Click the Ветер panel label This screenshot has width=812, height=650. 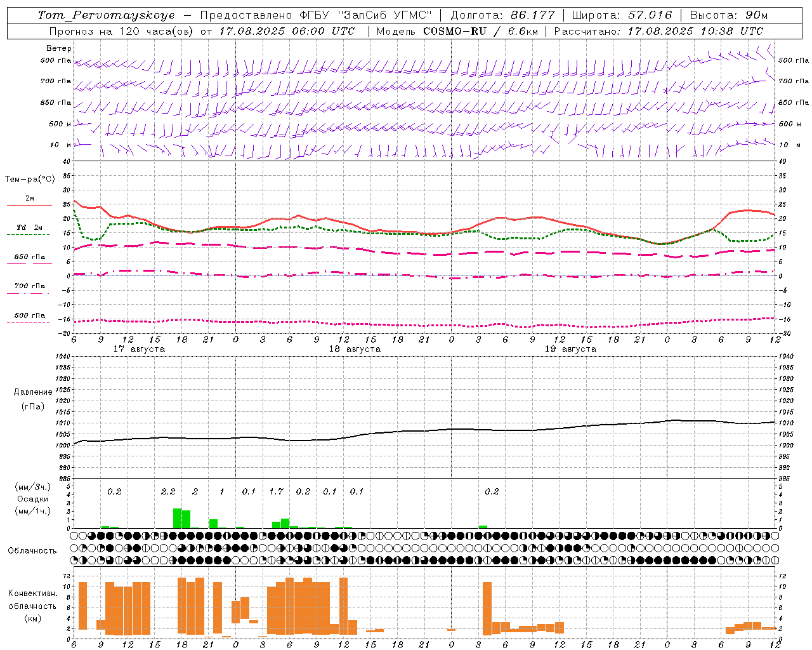click(59, 48)
